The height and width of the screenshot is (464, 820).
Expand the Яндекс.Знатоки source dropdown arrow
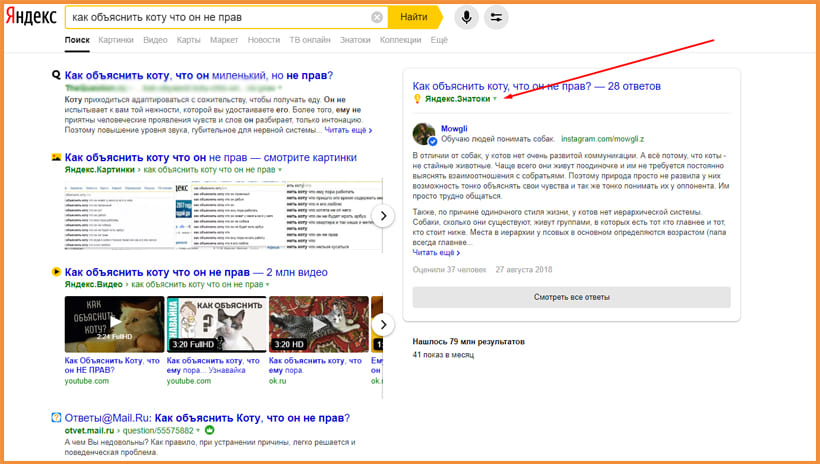[x=495, y=99]
